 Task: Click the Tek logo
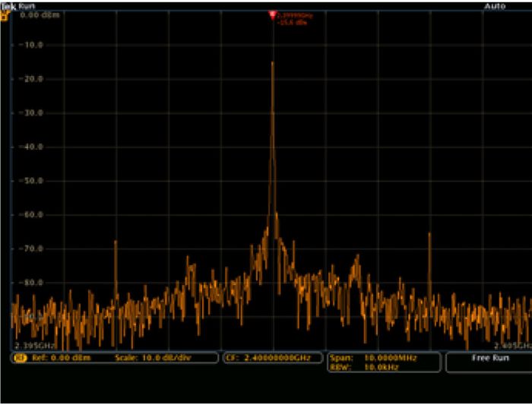point(8,6)
